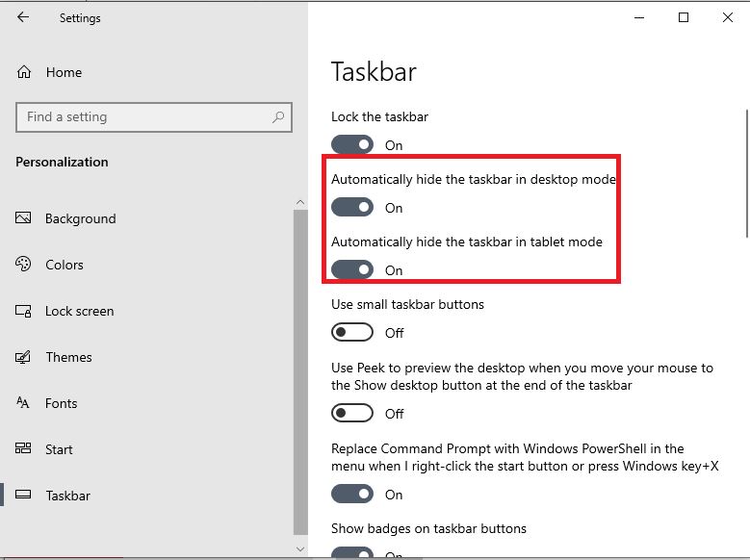Toggle Replace Command Prompt with PowerShell
This screenshot has width=750, height=560.
352,494
